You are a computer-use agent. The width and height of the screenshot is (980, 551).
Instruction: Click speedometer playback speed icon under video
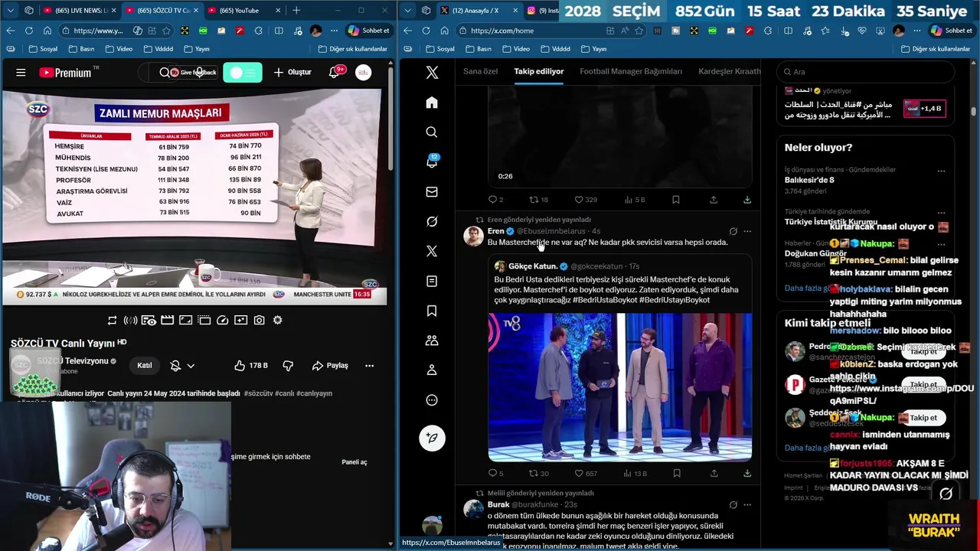[x=222, y=320]
